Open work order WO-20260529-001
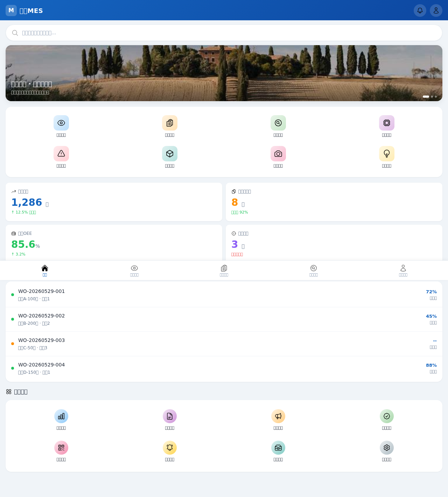The image size is (448, 497). coord(224,295)
